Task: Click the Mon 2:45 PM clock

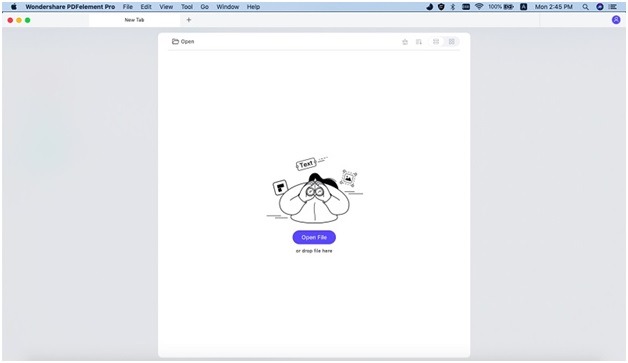Action: coord(554,7)
